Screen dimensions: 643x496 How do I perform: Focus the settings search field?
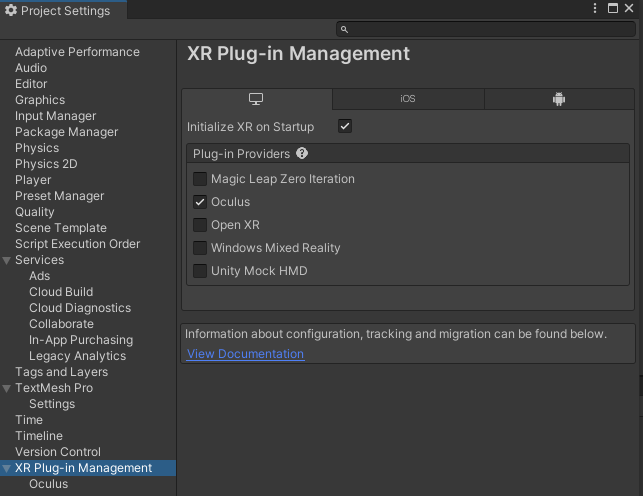(486, 30)
